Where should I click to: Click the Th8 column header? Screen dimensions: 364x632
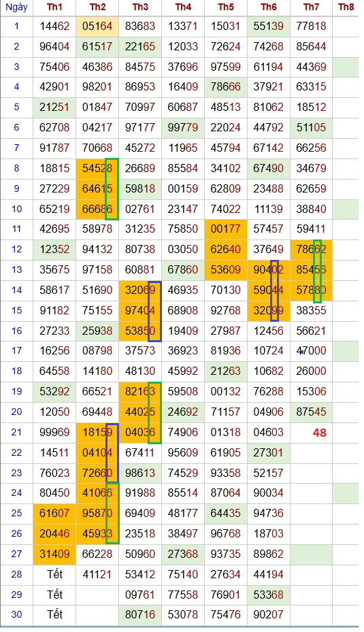point(346,7)
